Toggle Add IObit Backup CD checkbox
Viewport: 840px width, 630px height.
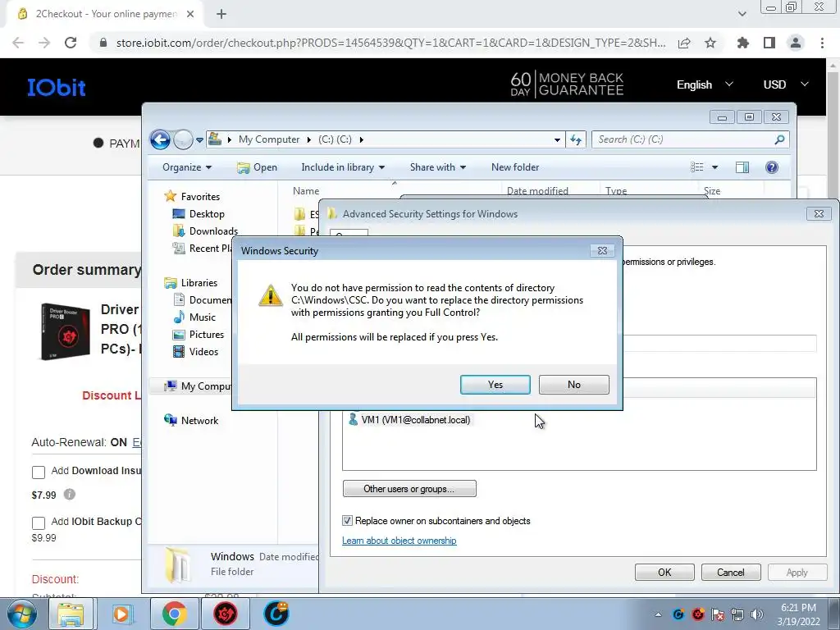point(39,523)
